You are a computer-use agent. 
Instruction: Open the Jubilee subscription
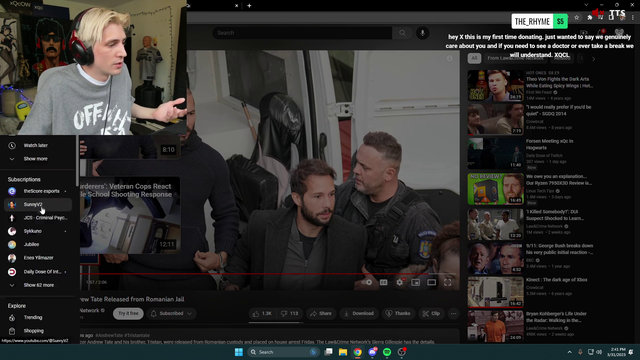38,244
